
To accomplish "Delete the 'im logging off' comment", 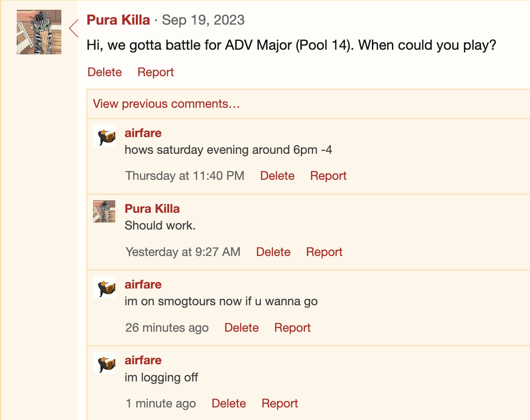I will coord(228,403).
